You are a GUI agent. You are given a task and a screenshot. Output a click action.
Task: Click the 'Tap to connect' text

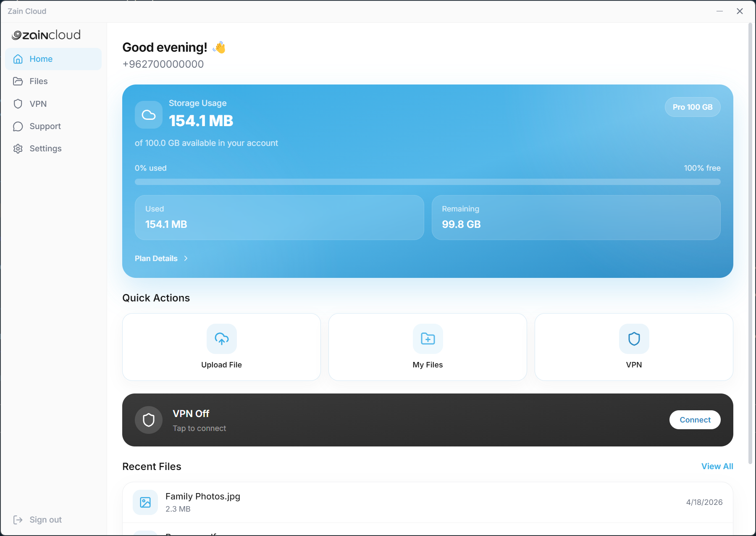tap(199, 428)
